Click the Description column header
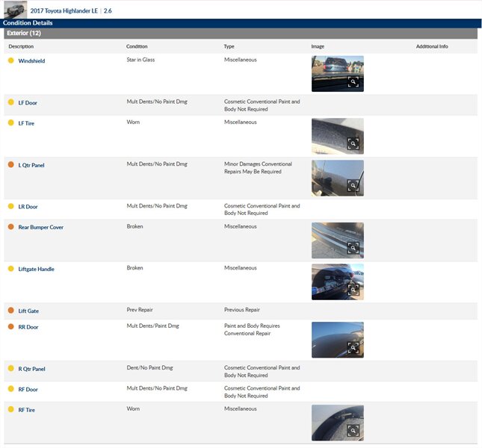 click(21, 46)
